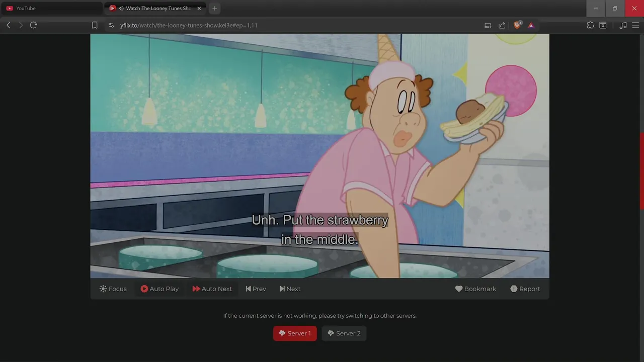This screenshot has height=362, width=644.
Task: Bookmark this page with the toolbar bookmark icon
Action: (x=95, y=25)
